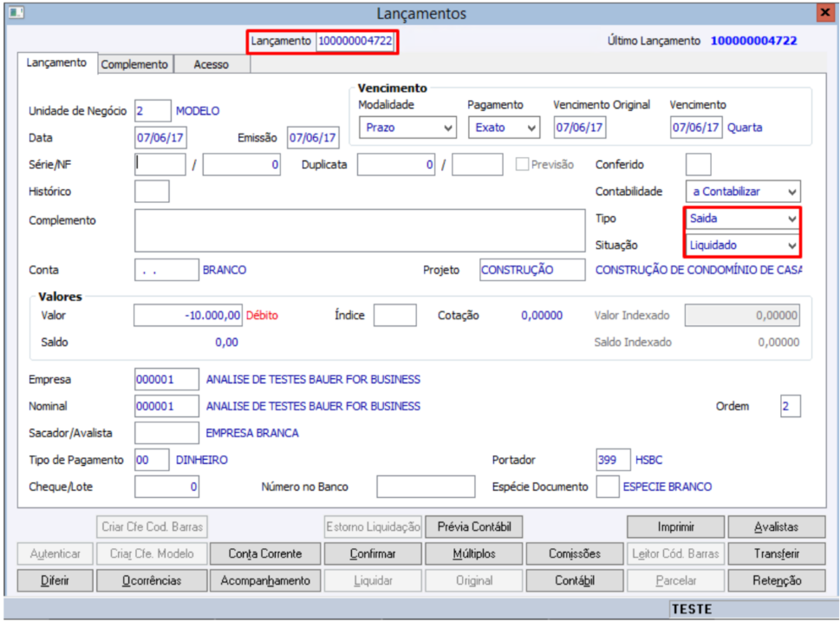Screen dimensions: 840x622
Task: Expand the Pagamento dropdown showing Exato
Action: click(505, 128)
